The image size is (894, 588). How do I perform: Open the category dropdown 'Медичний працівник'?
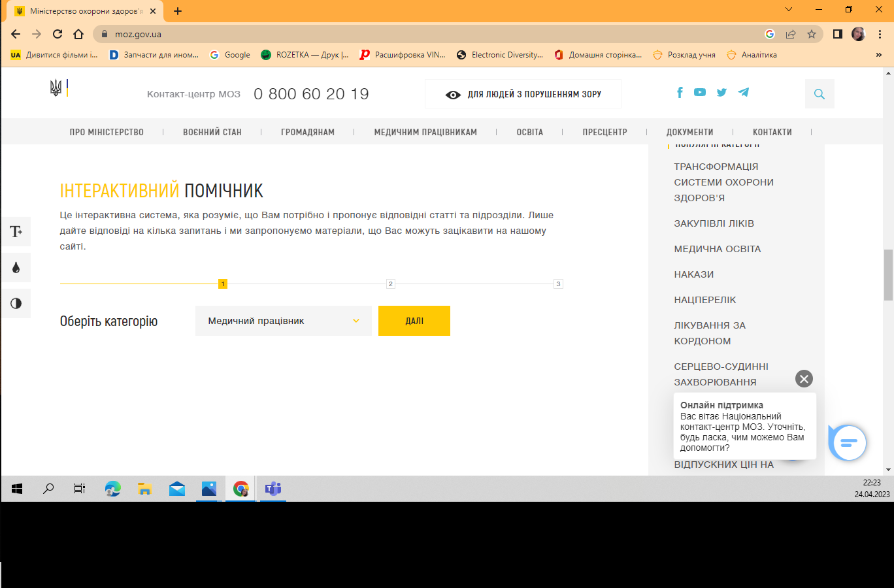click(x=283, y=321)
